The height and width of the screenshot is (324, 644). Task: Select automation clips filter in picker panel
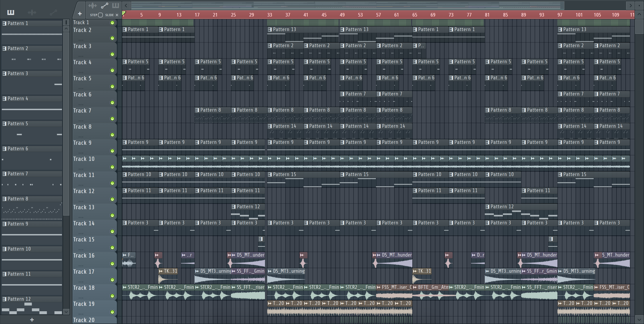click(53, 12)
